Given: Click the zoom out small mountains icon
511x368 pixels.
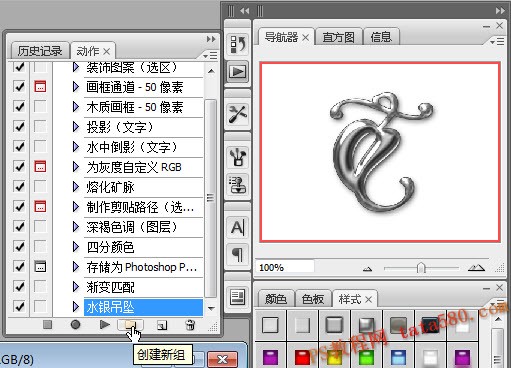Looking at the screenshot, I should 367,268.
